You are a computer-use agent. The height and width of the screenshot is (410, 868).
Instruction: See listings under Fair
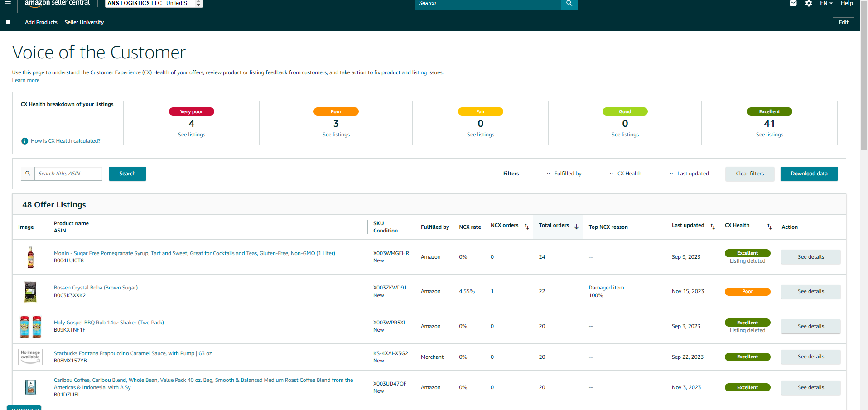[481, 135]
